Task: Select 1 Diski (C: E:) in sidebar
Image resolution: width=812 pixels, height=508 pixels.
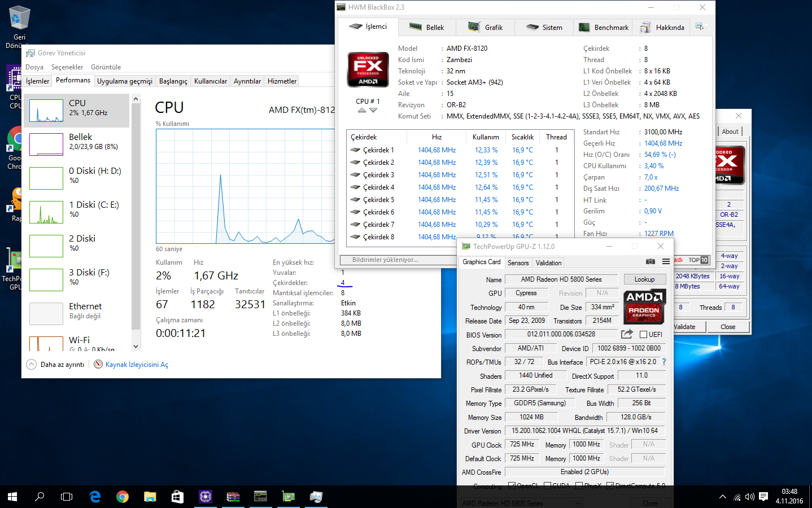Action: click(76, 212)
